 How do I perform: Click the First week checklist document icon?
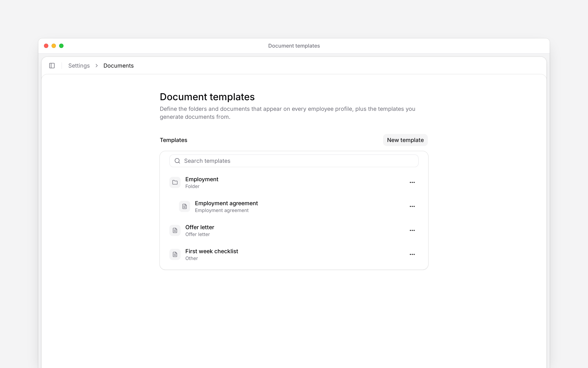175,254
